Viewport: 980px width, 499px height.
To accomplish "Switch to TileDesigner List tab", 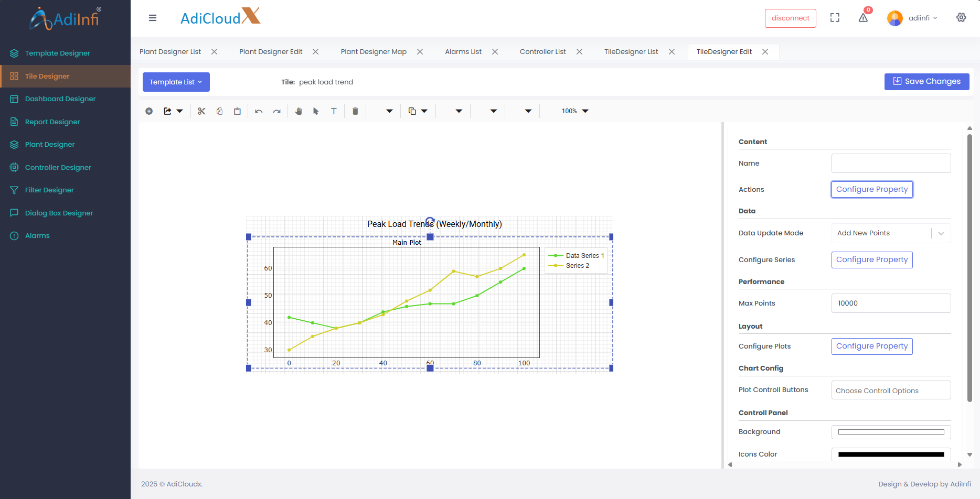I will 631,51.
